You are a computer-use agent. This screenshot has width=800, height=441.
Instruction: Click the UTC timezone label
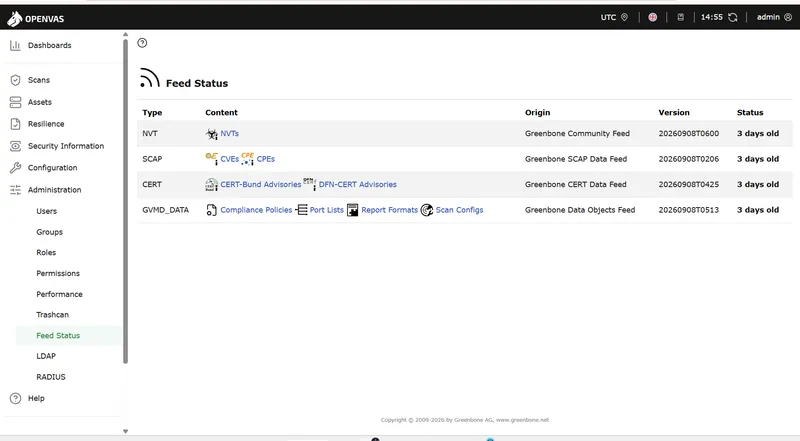608,17
